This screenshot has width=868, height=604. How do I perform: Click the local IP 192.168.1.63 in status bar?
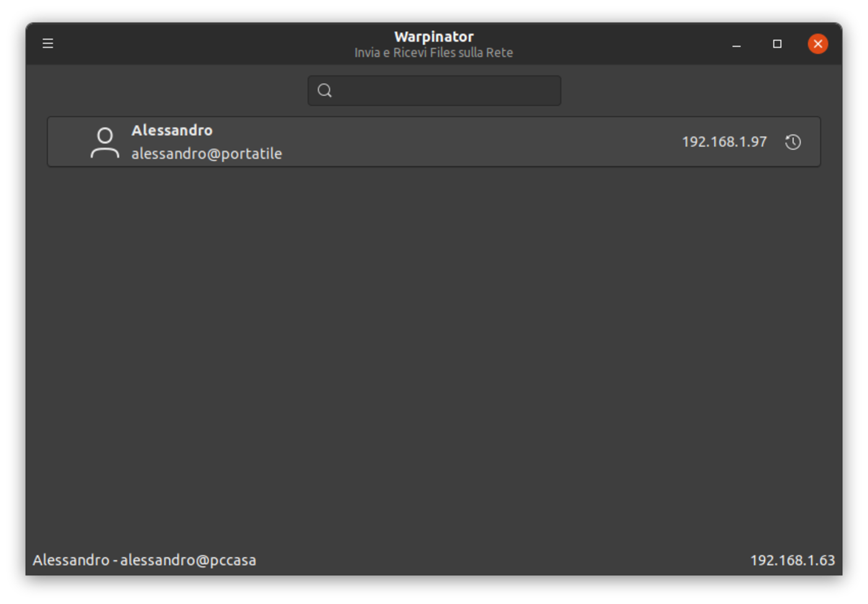pos(792,560)
